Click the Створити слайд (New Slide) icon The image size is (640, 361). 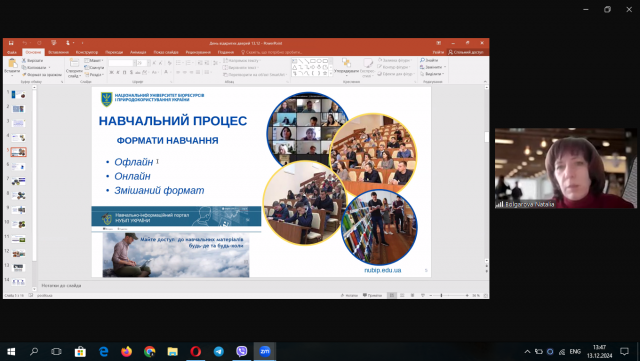click(x=74, y=63)
